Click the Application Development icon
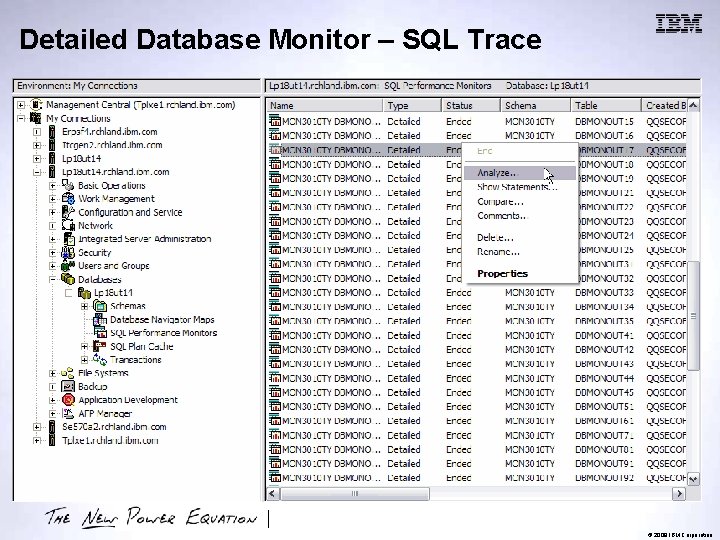Screen dimensions: 720x540 [68, 399]
